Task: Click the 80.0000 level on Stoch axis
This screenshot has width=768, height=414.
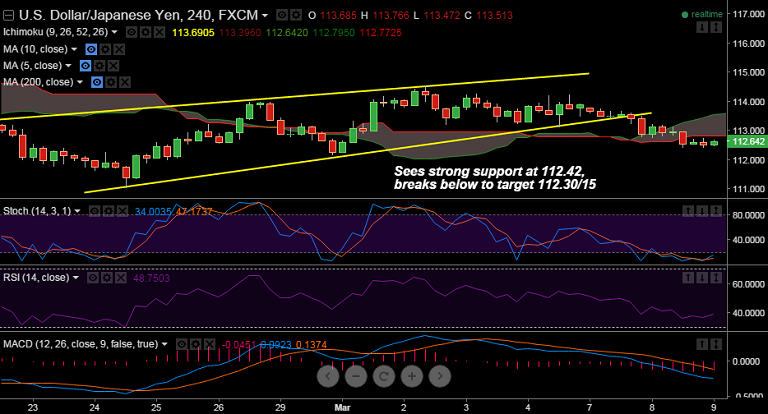Action: (x=748, y=216)
